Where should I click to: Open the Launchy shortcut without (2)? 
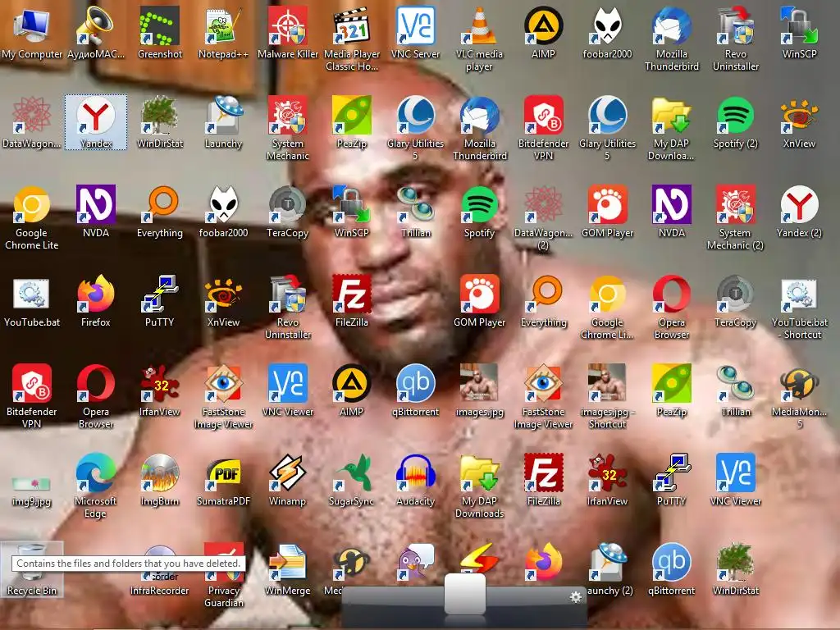click(x=223, y=122)
